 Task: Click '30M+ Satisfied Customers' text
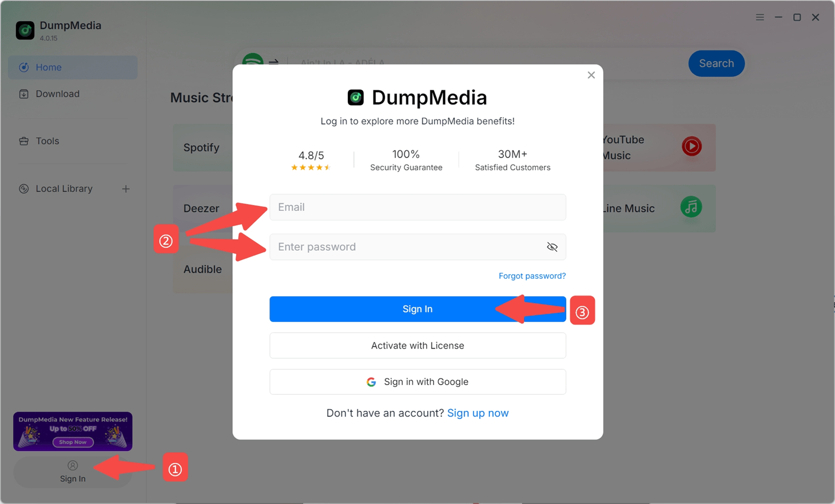[x=512, y=160]
